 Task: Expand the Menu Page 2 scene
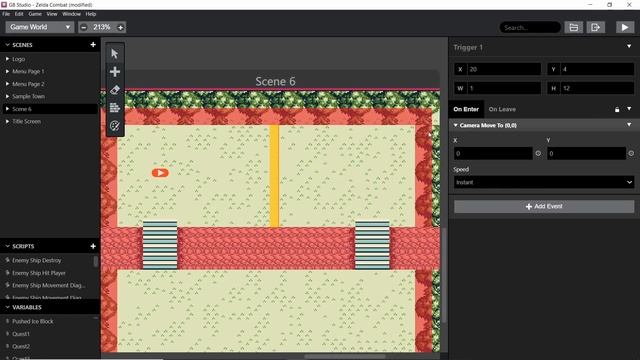(x=7, y=84)
